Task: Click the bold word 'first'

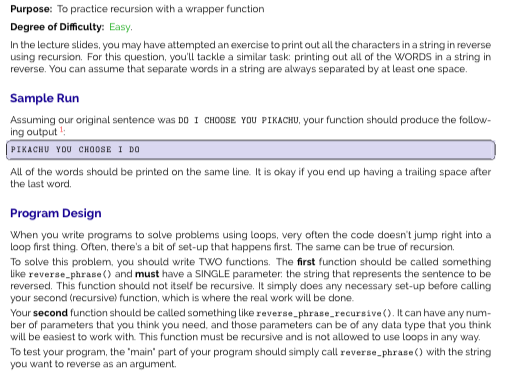Action: (x=306, y=262)
